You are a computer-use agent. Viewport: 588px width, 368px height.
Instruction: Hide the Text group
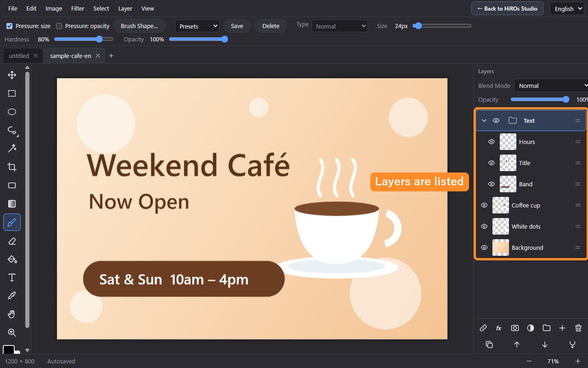pos(496,121)
